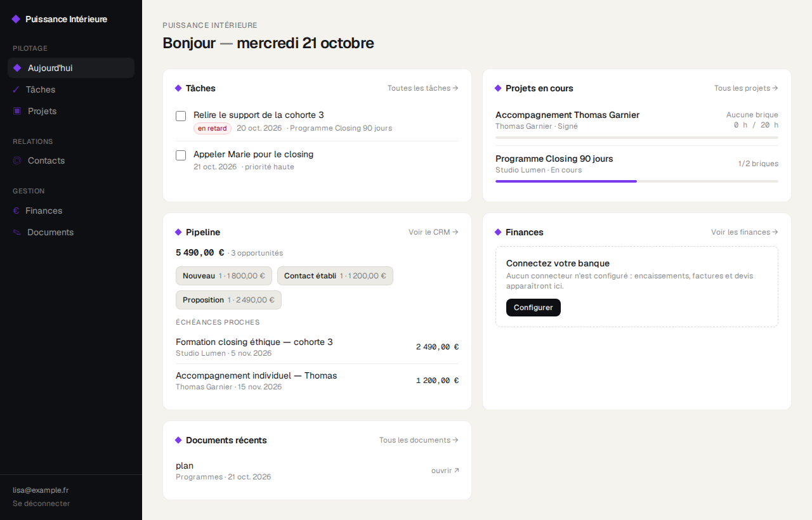Log out with Se déconnecter
This screenshot has height=520, width=812.
tap(41, 504)
